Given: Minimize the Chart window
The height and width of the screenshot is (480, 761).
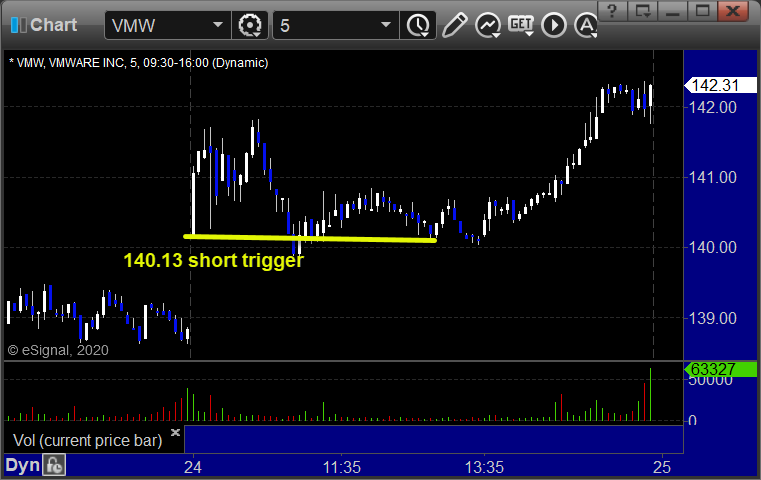Looking at the screenshot, I should [x=672, y=11].
